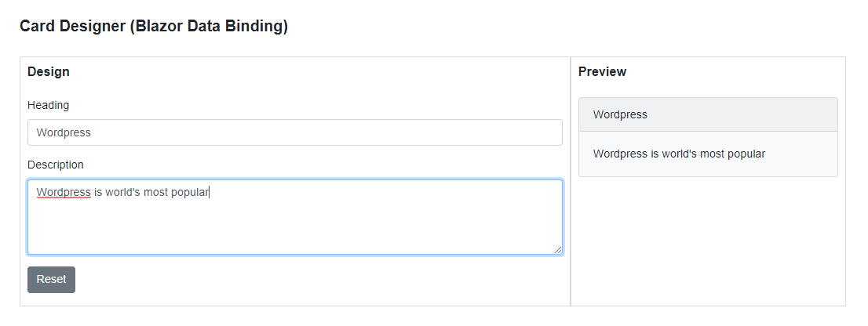This screenshot has width=868, height=326.
Task: Click the Preview section heading
Action: (x=602, y=72)
